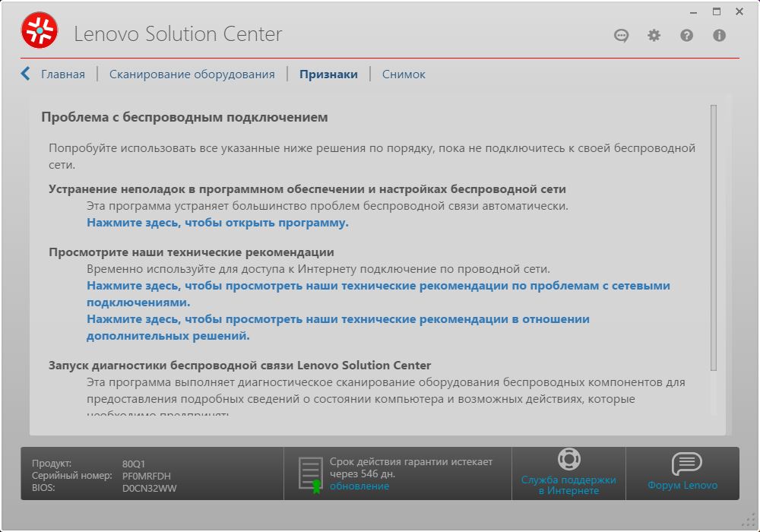
Task: Click the warranty 'обновление' link
Action: tap(359, 486)
